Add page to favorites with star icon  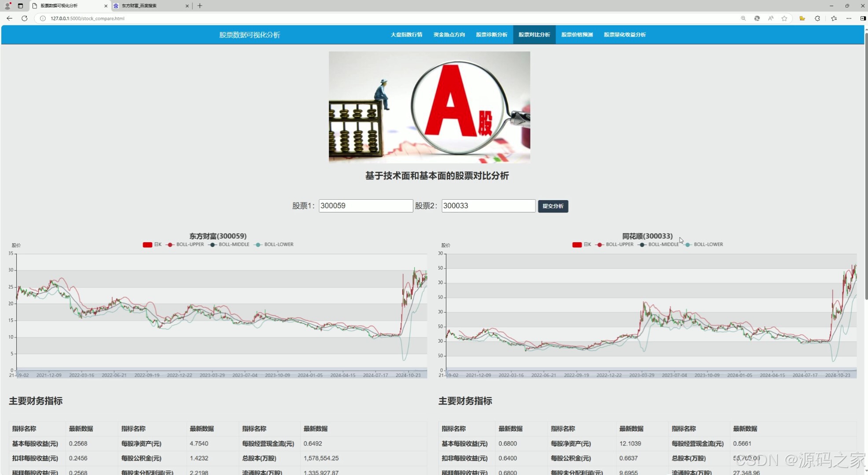784,18
